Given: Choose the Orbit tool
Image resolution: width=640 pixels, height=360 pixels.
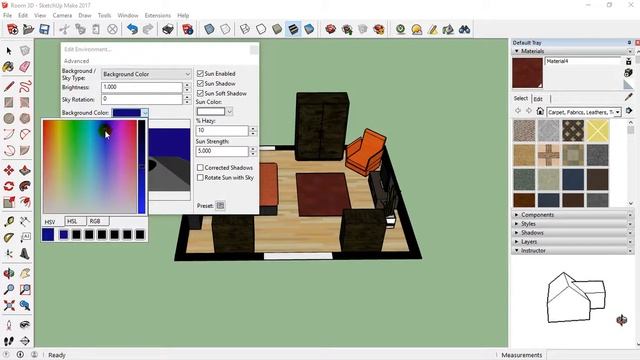Looking at the screenshot, I should 9,273.
